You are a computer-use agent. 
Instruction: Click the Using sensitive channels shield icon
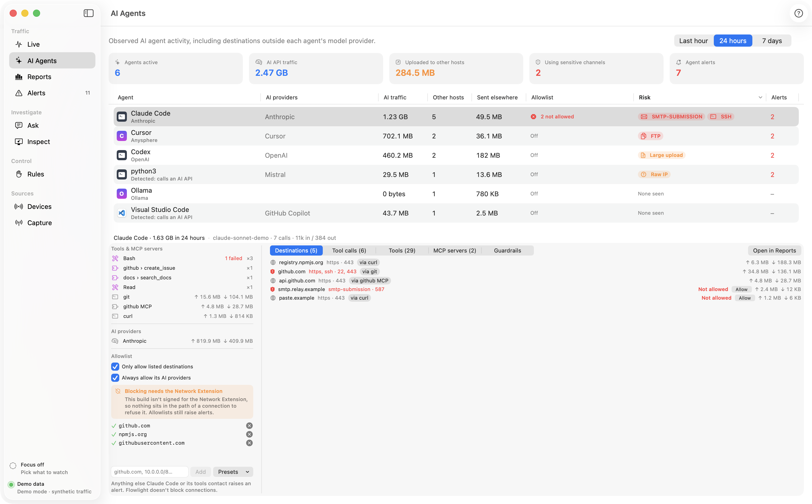click(x=538, y=62)
